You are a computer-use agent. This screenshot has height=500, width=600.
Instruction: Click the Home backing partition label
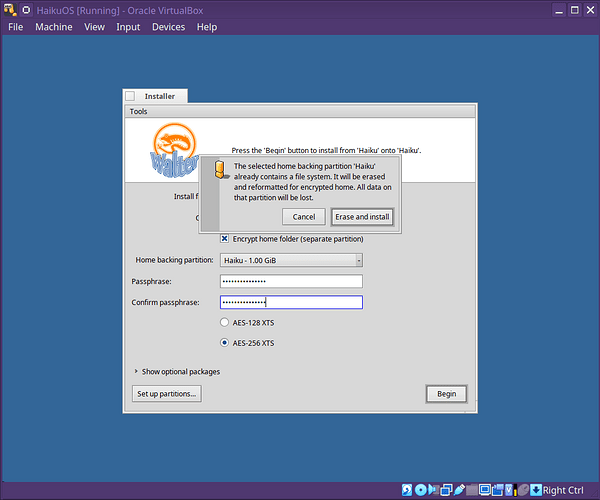coord(174,260)
